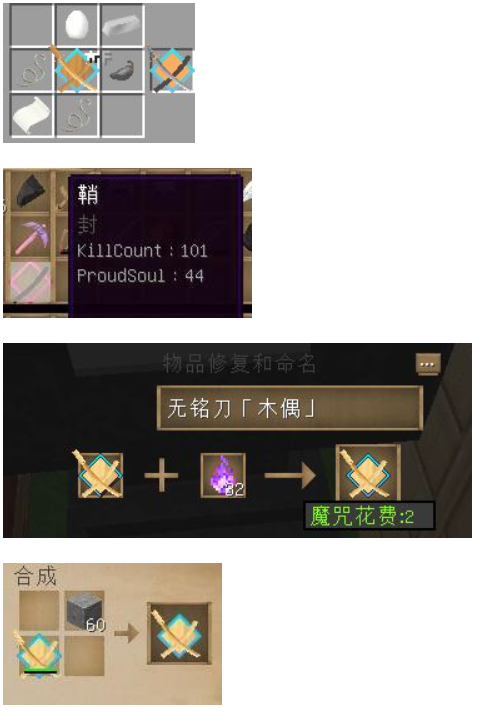
Task: Click the black feather item
Action: pyautogui.click(x=121, y=70)
